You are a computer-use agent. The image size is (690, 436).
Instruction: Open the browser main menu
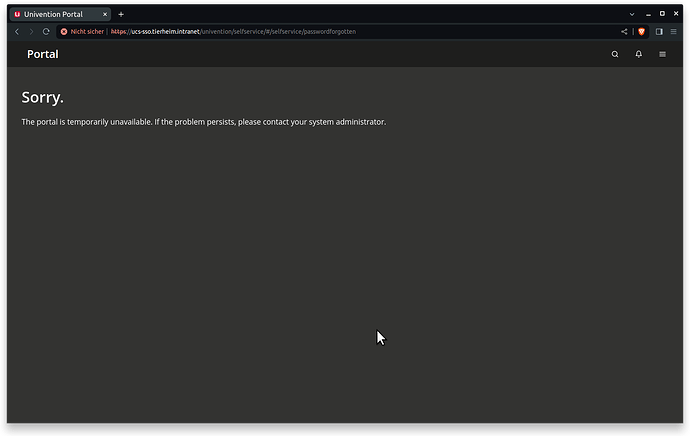(673, 32)
